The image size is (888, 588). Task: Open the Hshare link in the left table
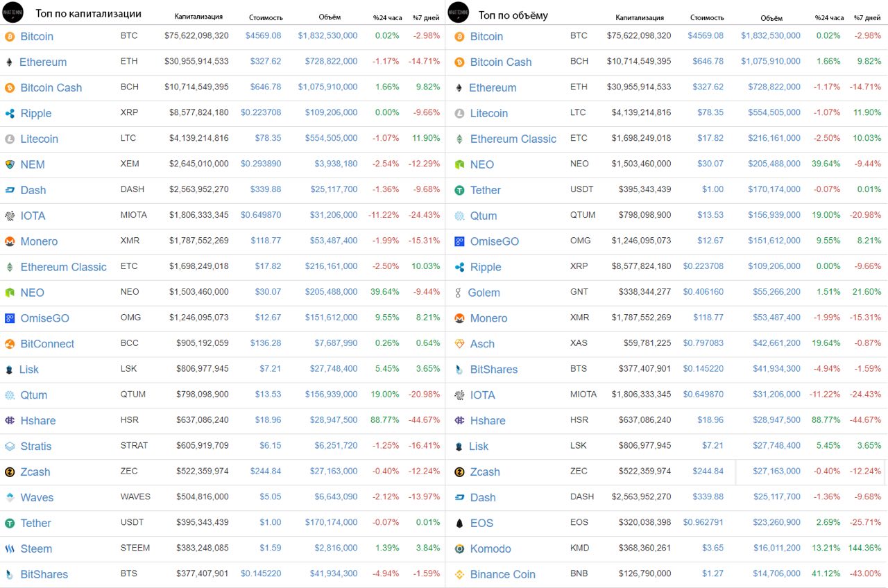tap(38, 421)
